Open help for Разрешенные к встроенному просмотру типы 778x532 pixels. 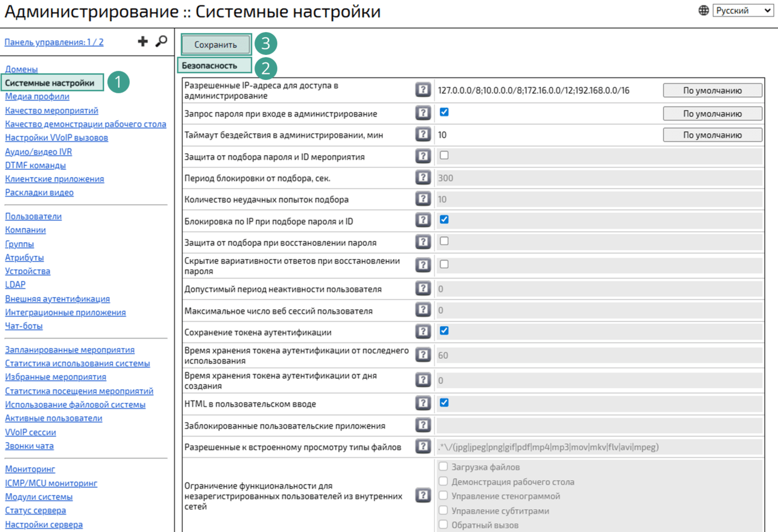click(423, 446)
